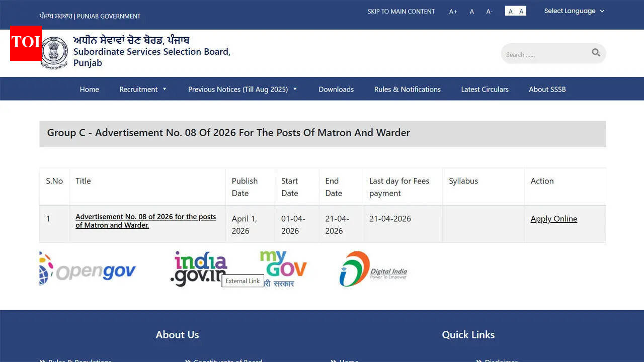Image resolution: width=644 pixels, height=362 pixels.
Task: Open the Latest Circulars menu item
Action: click(485, 89)
